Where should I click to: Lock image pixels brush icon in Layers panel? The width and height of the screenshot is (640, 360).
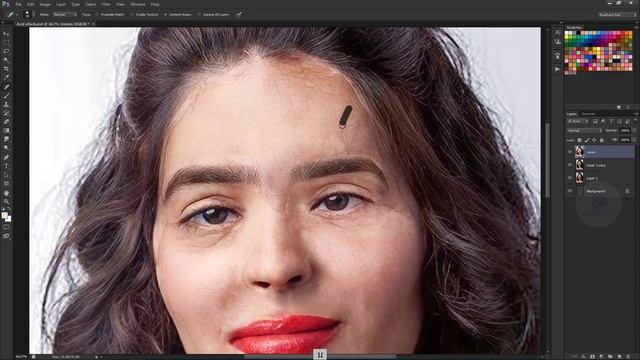[x=587, y=140]
